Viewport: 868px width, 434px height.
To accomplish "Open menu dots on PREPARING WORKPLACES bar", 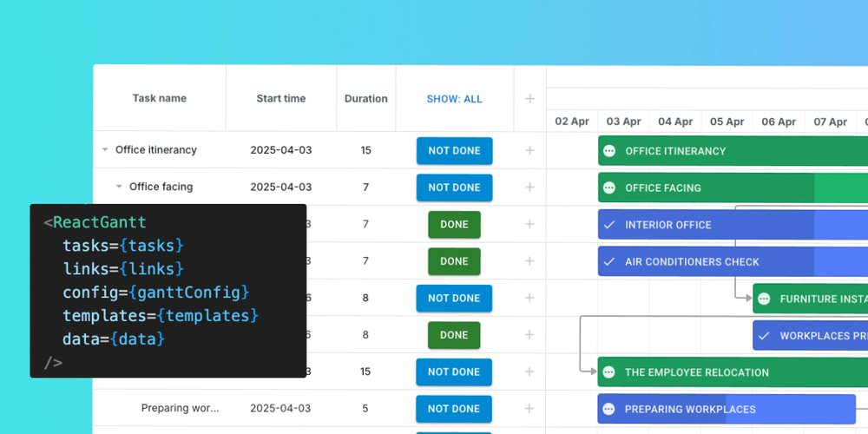I will coord(609,409).
